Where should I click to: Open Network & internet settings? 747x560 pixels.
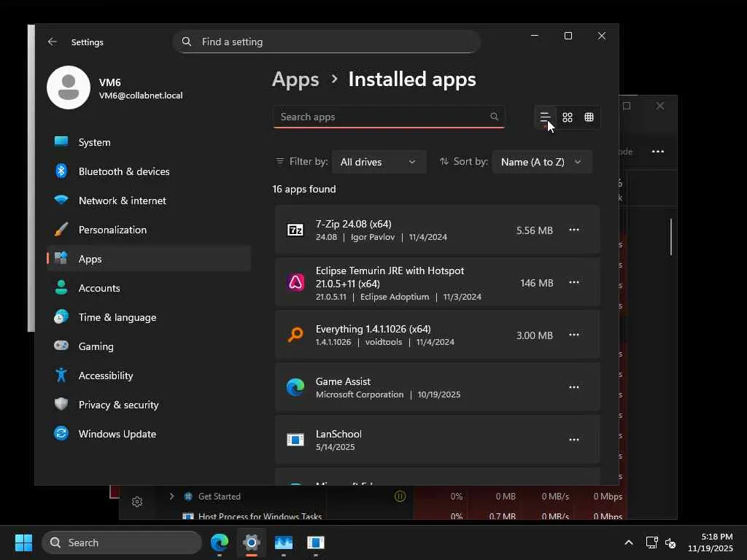pos(149,201)
